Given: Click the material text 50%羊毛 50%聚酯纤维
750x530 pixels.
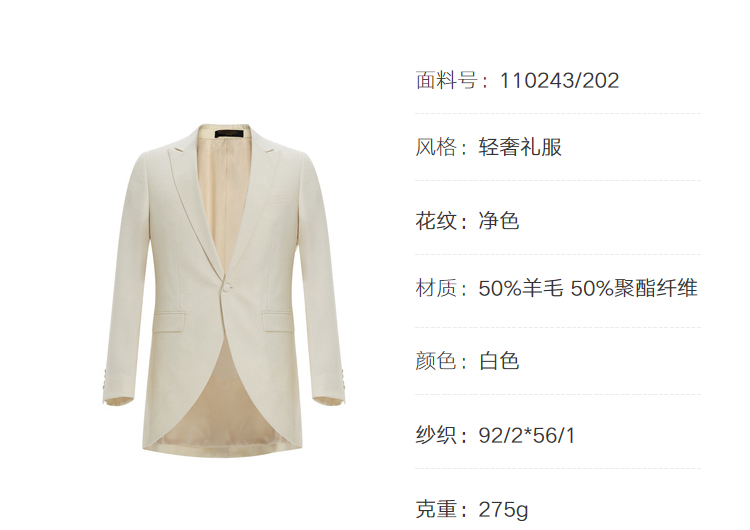Looking at the screenshot, I should coord(588,288).
